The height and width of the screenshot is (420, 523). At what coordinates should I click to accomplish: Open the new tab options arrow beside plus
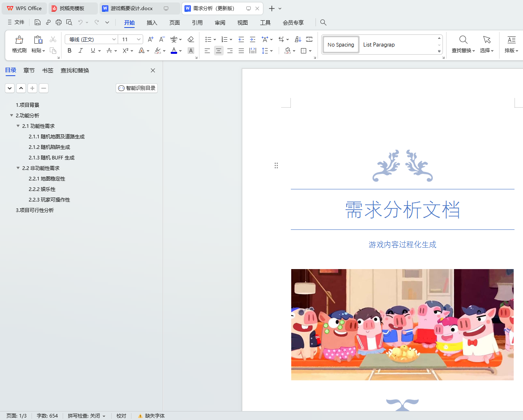pos(280,8)
